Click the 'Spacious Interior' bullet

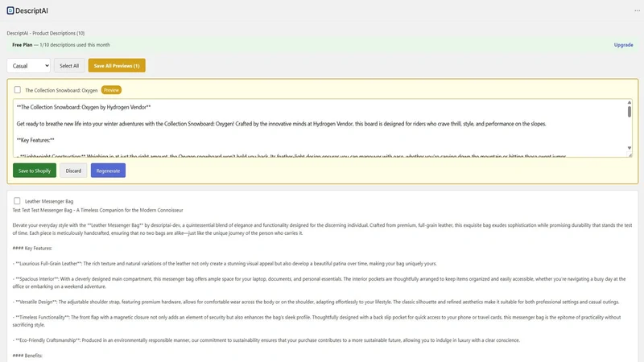[319, 282]
